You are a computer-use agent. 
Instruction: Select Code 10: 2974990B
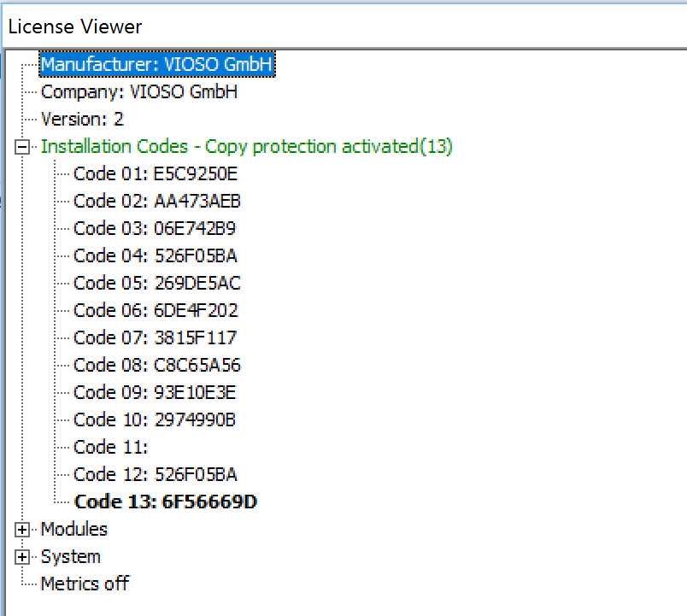tap(155, 419)
